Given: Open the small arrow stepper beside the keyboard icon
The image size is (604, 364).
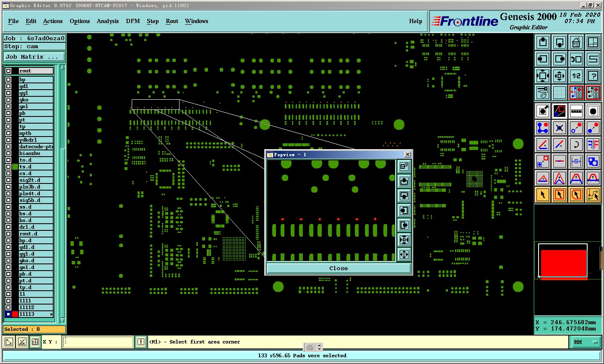Looking at the screenshot, I should [x=319, y=347].
